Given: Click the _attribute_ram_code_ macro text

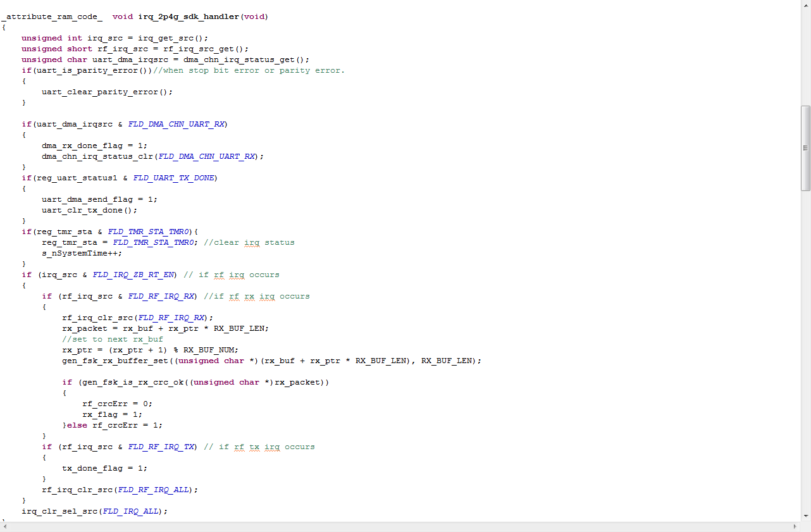Looking at the screenshot, I should [x=52, y=16].
